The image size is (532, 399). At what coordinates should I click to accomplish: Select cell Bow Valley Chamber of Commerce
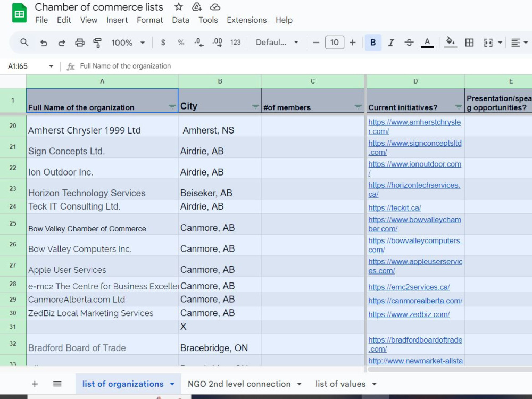[x=102, y=224]
